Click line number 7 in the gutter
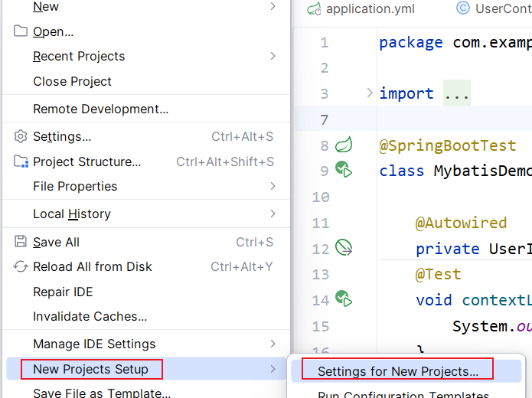 pyautogui.click(x=325, y=119)
